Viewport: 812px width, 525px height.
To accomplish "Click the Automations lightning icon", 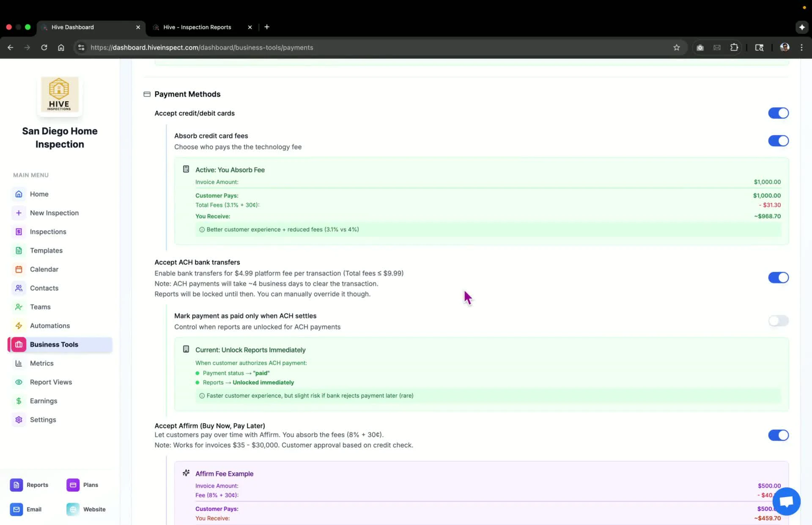I will [x=19, y=326].
